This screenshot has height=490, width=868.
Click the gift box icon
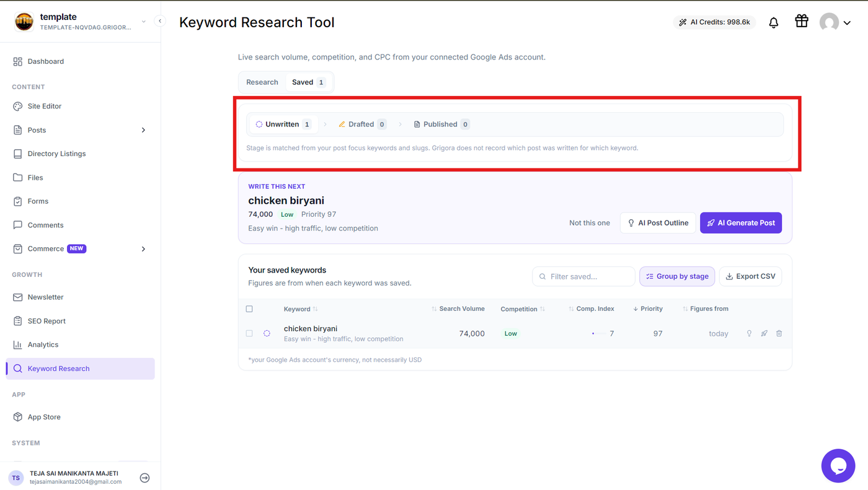coord(802,21)
